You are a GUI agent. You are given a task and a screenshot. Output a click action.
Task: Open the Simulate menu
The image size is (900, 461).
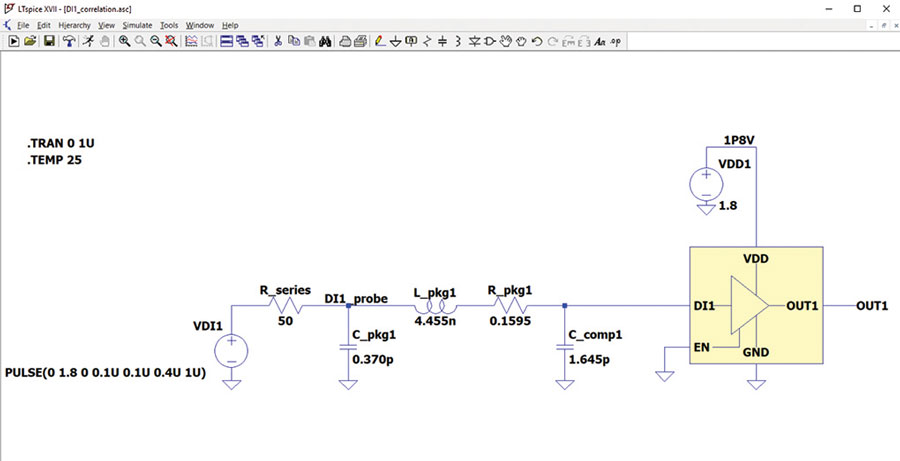point(137,25)
